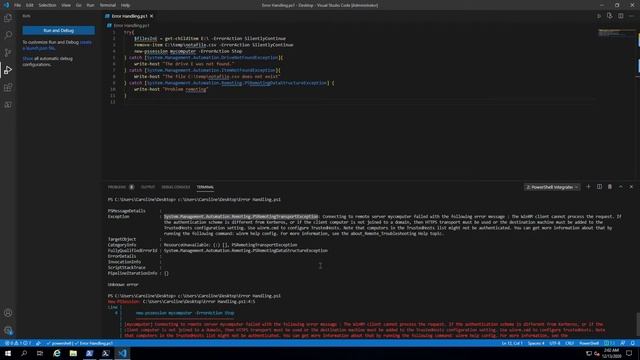640x360 pixels.
Task: Select the Run and Debug activity icon
Action: [8, 70]
